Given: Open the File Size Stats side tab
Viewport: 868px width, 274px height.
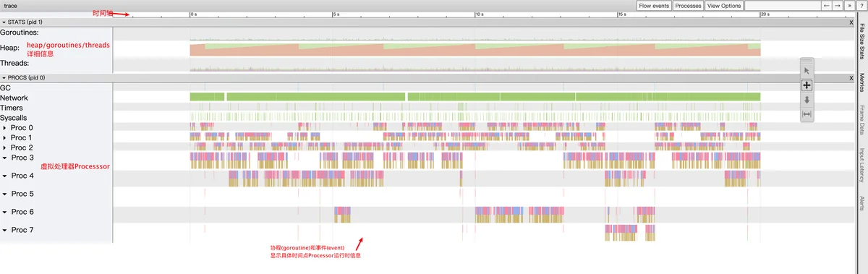Looking at the screenshot, I should pyautogui.click(x=862, y=41).
